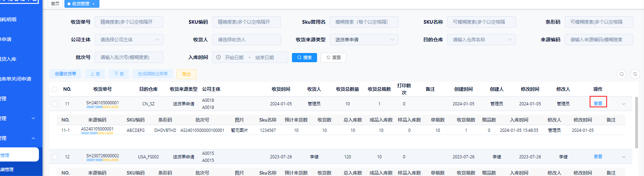Click into the 收货单号 search input field

click(x=129, y=22)
